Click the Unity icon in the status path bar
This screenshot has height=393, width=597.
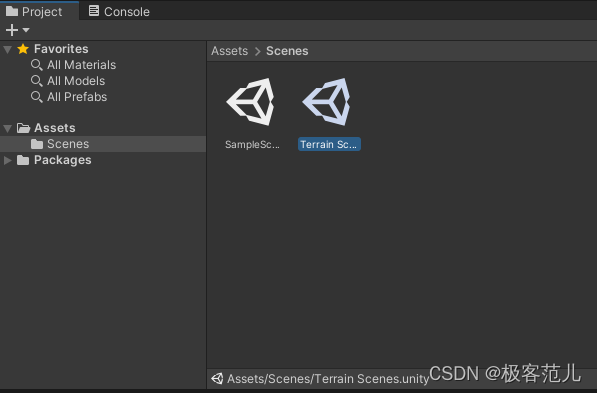217,379
